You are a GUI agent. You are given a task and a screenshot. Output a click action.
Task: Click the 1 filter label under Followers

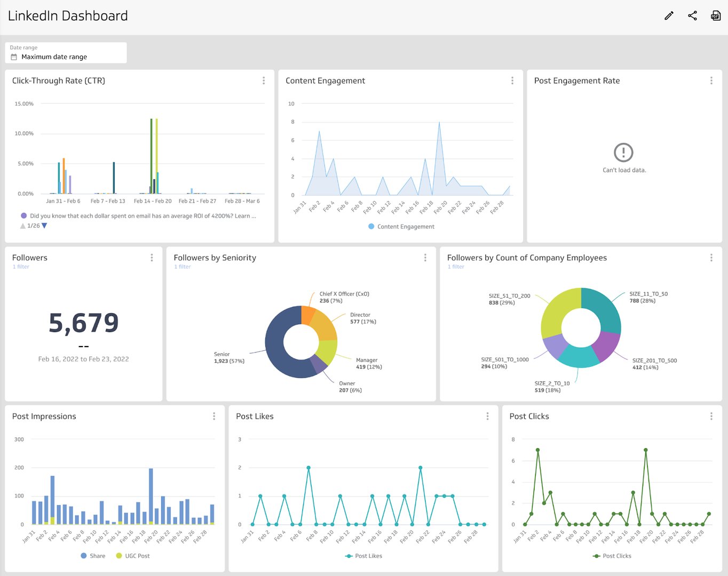pyautogui.click(x=21, y=266)
